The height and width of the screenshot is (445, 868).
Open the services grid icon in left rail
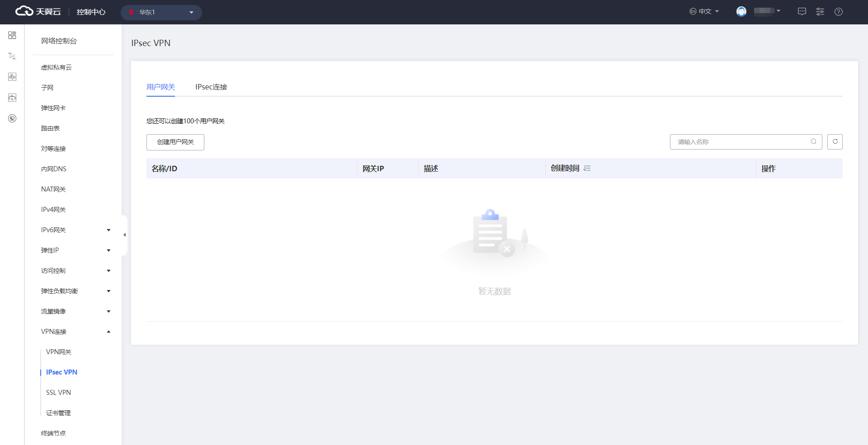[x=12, y=35]
